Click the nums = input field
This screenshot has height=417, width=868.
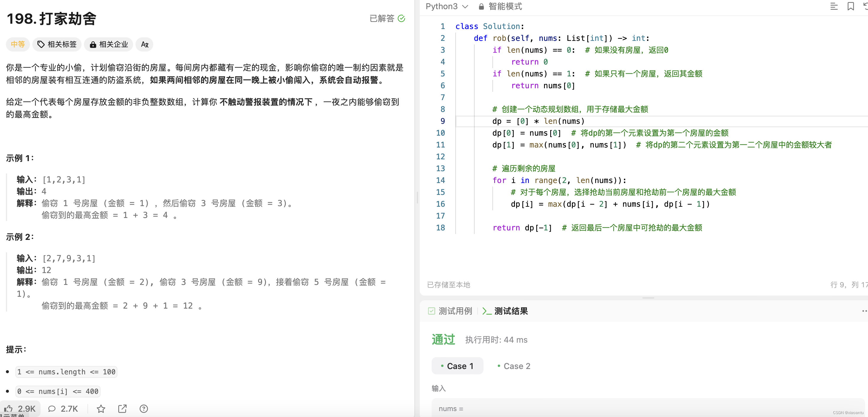648,408
